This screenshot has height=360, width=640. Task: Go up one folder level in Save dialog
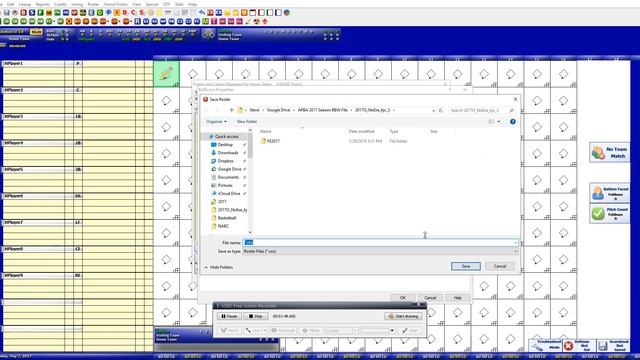click(231, 110)
